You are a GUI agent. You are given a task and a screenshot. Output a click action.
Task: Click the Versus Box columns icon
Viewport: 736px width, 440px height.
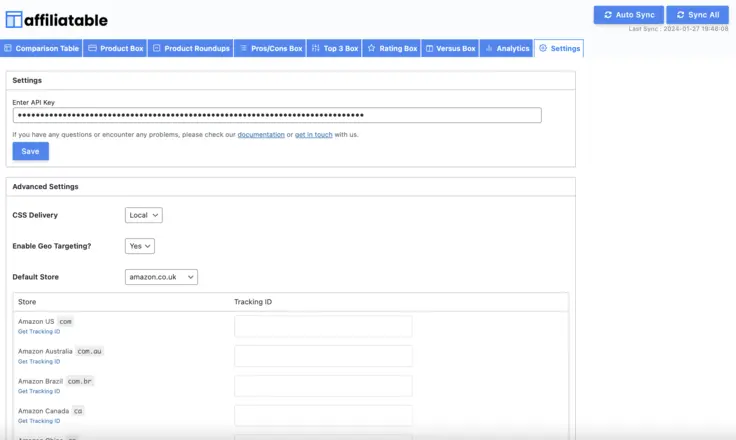[429, 48]
